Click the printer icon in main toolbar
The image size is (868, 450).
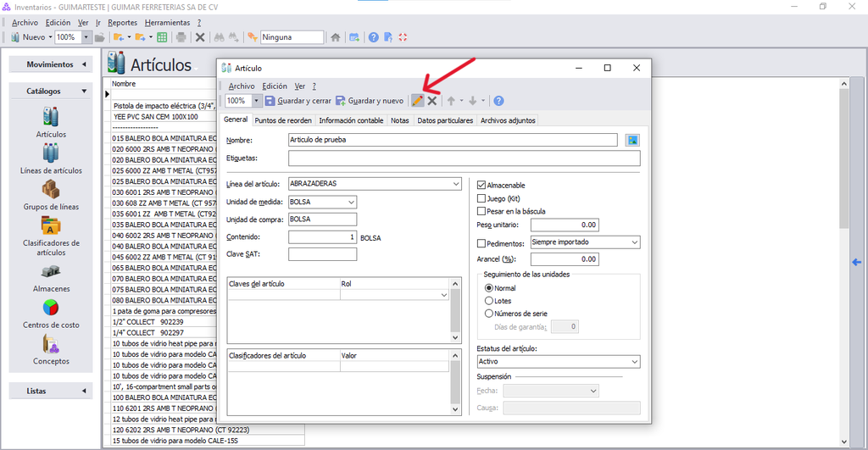[181, 37]
